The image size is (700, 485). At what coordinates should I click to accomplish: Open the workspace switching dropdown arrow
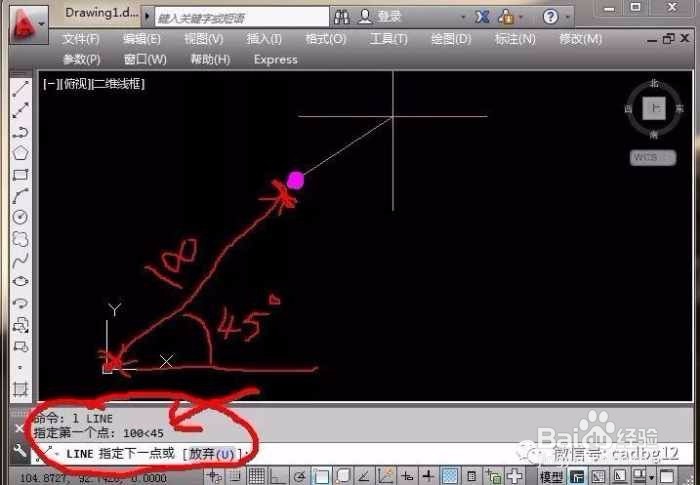coord(650,478)
